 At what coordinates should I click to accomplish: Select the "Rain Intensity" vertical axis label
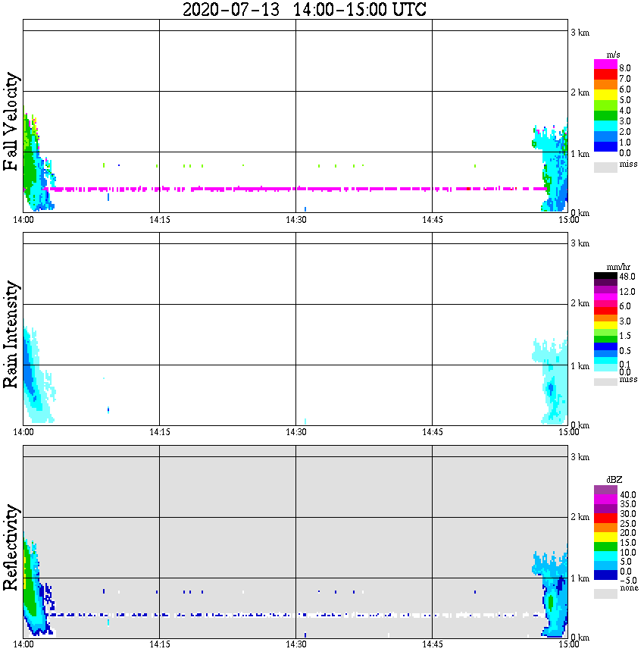click(x=11, y=334)
